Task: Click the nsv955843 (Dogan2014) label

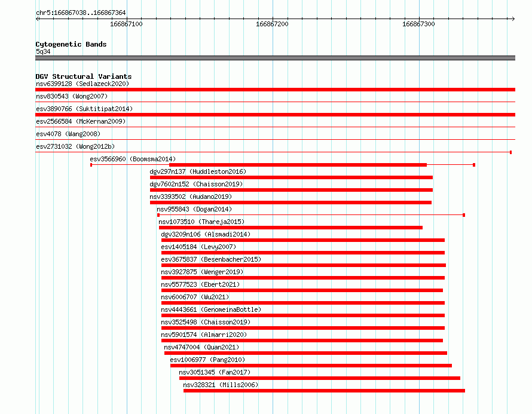Action: (x=194, y=209)
